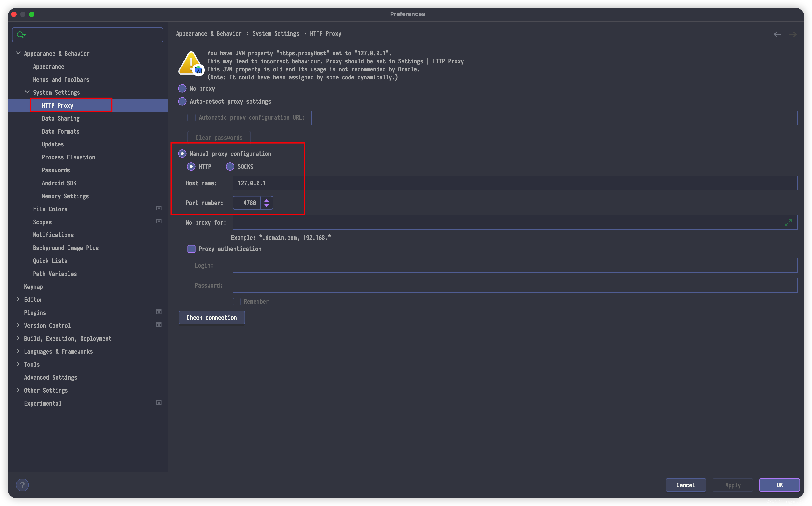Expand the Build, Execution, Deployment section
This screenshot has width=812, height=506.
pyautogui.click(x=18, y=338)
